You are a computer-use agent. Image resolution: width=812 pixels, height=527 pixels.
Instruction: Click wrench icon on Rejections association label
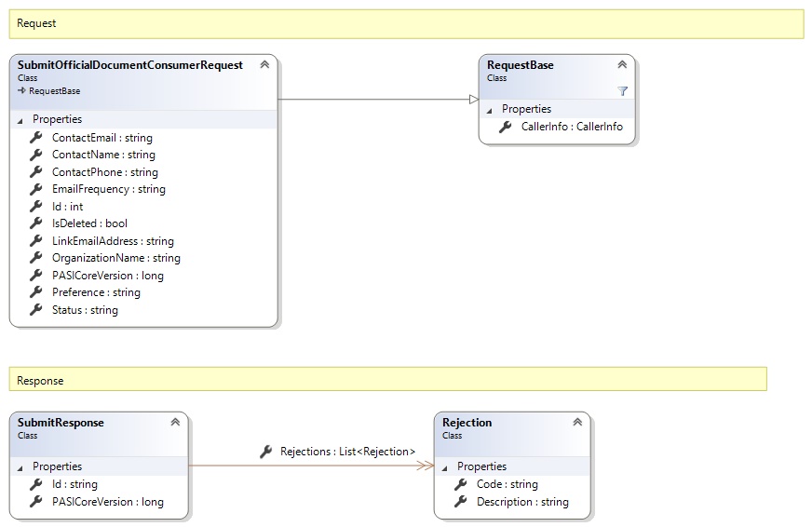click(x=265, y=452)
